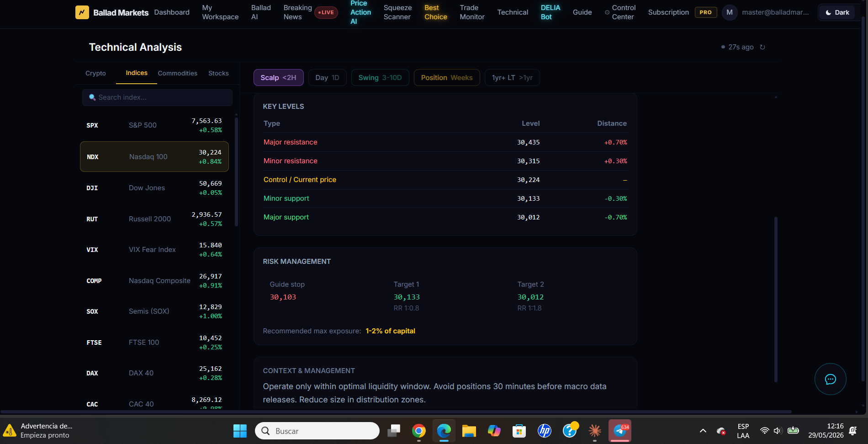Select the Swing 3-10D timeframe
868x444 pixels.
(x=380, y=78)
